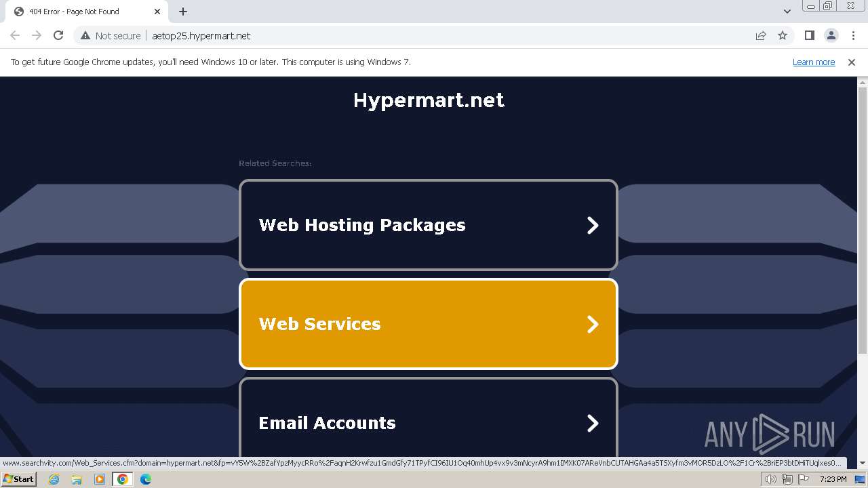Select the Web Services related search

pos(429,324)
